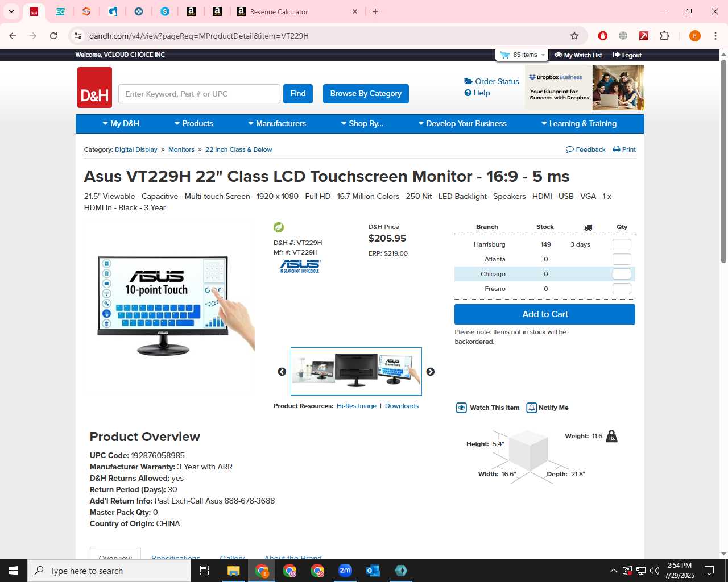Expand Learning & Training menu
Screen dimensions: 728x582
[579, 123]
